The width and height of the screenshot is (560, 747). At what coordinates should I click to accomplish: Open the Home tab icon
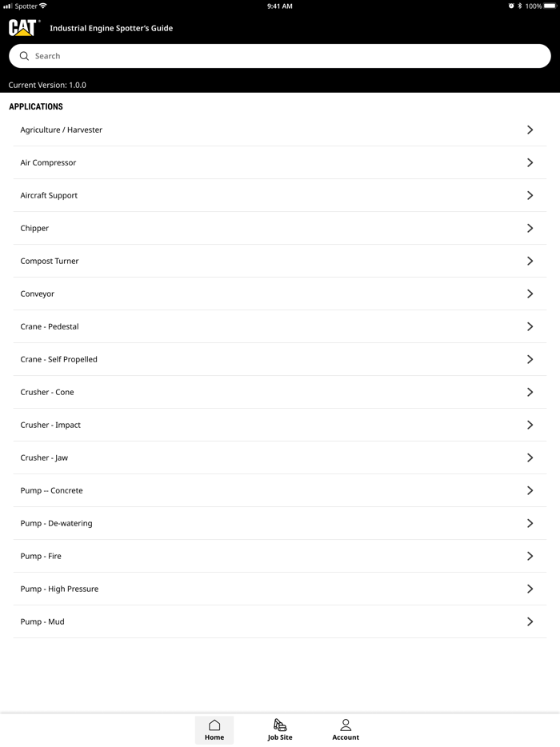click(x=214, y=725)
